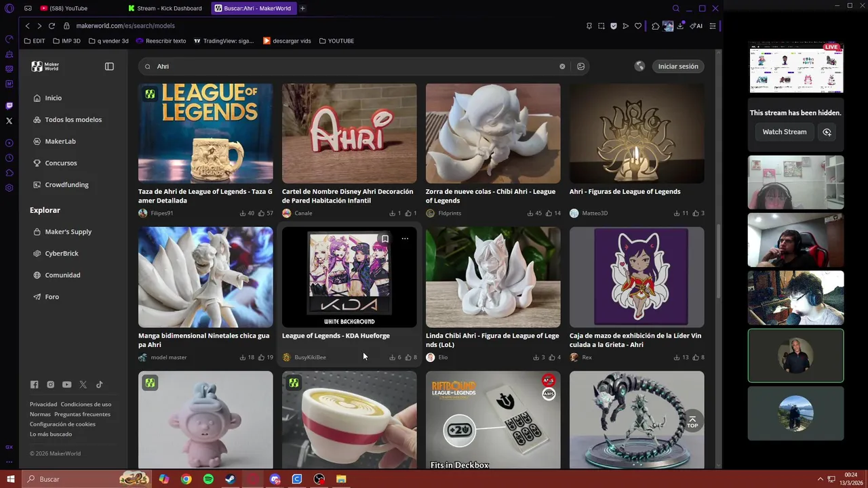Like the Taza de Ahri model
The image size is (868, 488).
point(266,213)
